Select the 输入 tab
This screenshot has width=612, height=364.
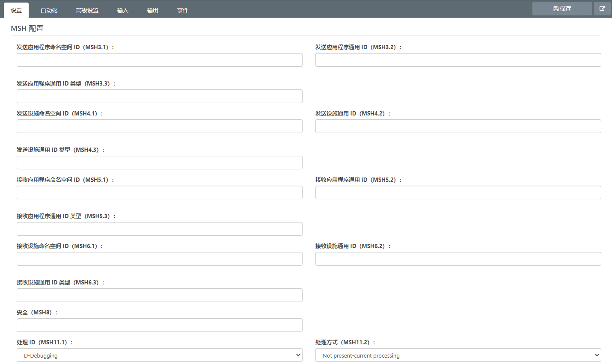click(123, 10)
